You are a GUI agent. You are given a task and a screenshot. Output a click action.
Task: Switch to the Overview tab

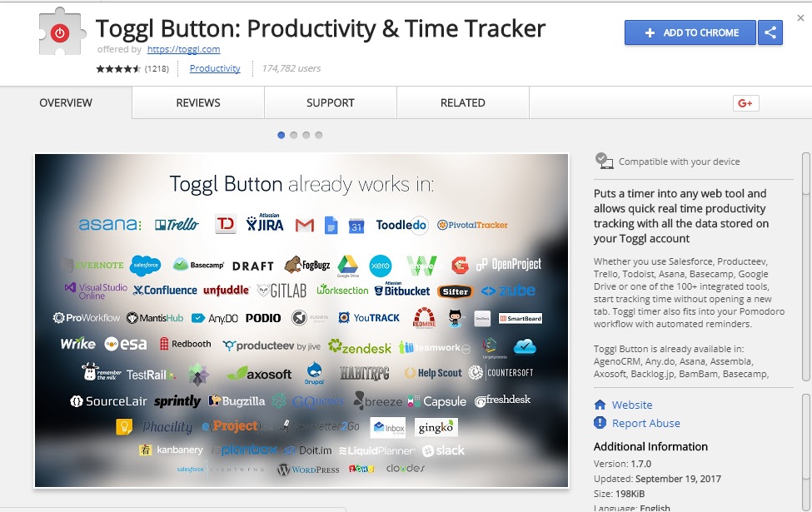pos(66,103)
